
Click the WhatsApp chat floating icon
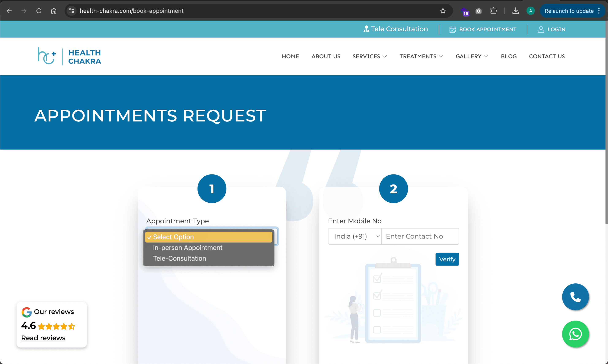(575, 334)
